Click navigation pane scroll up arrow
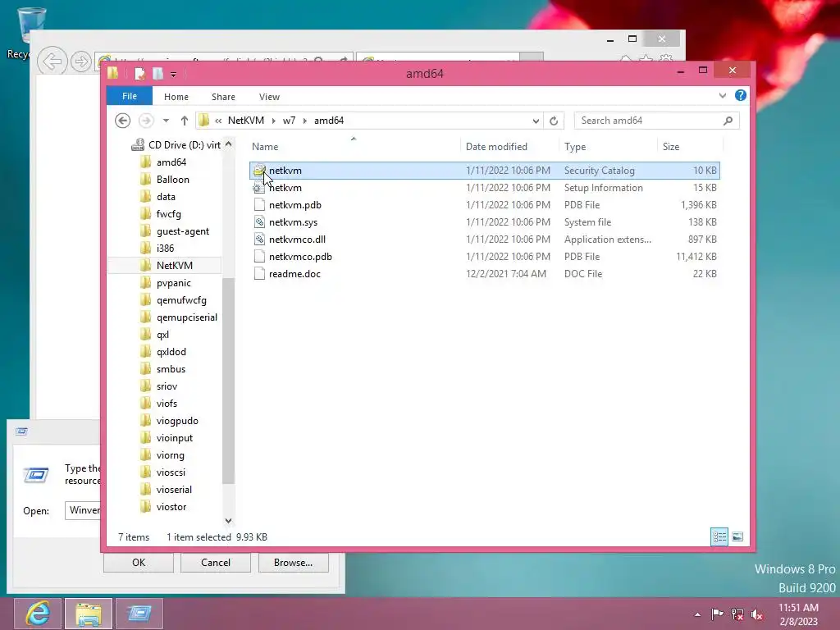840x630 pixels. pos(228,144)
